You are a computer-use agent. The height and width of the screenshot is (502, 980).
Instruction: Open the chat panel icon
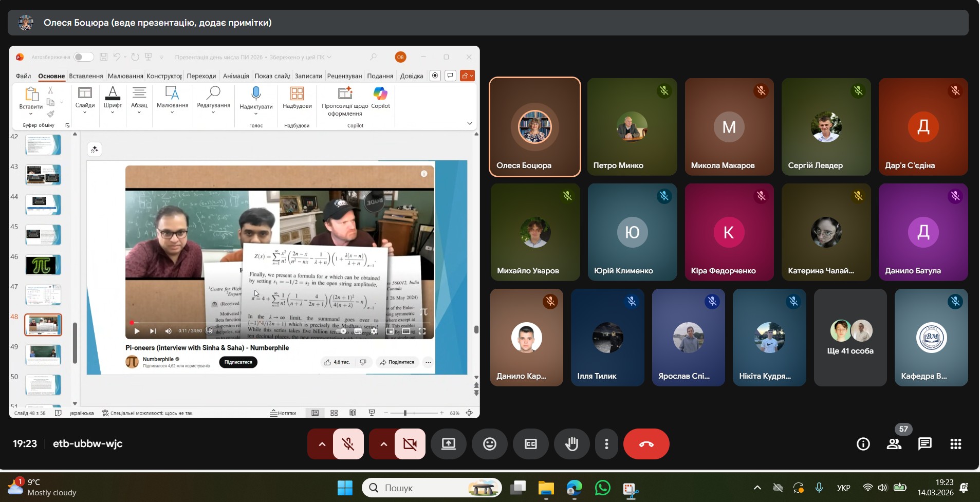(x=924, y=444)
